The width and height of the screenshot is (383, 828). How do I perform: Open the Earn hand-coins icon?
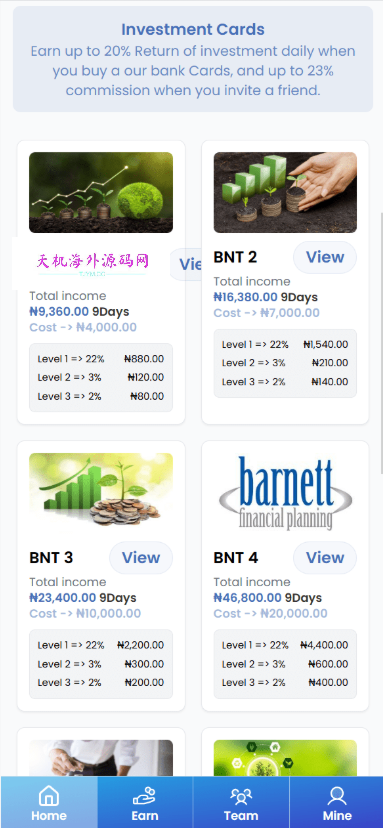pyautogui.click(x=144, y=795)
